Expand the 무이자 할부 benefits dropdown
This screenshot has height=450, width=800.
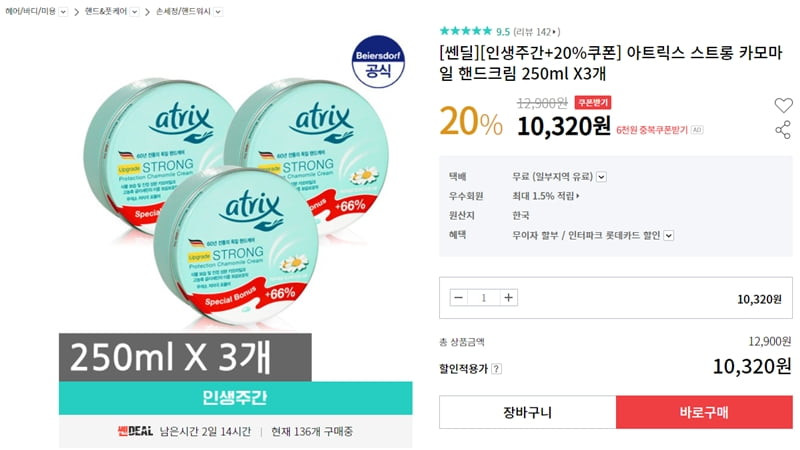click(x=669, y=235)
